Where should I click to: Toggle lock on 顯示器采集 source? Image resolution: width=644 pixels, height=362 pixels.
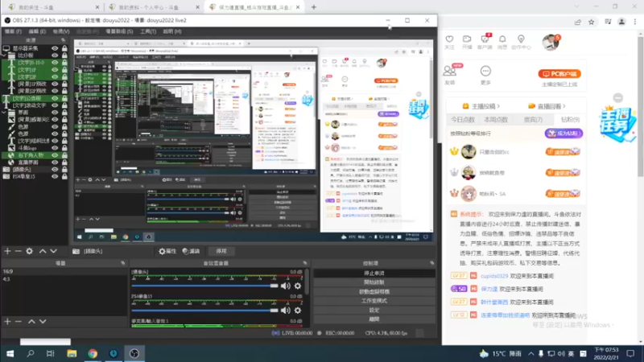pyautogui.click(x=64, y=48)
